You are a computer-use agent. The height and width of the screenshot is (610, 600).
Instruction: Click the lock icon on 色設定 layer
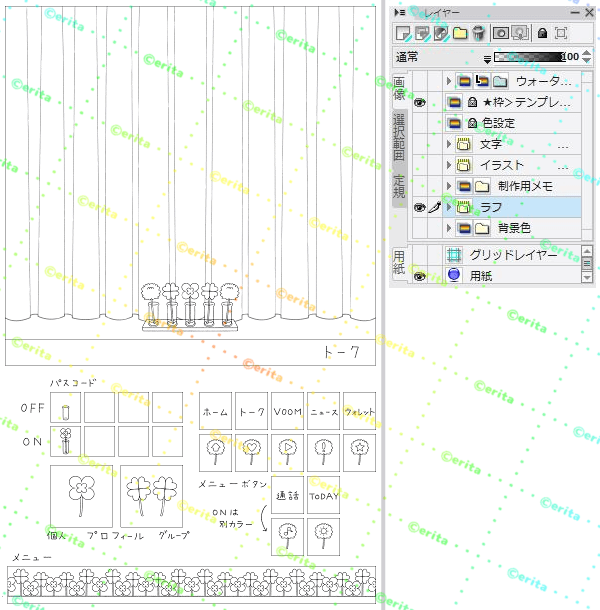point(472,123)
